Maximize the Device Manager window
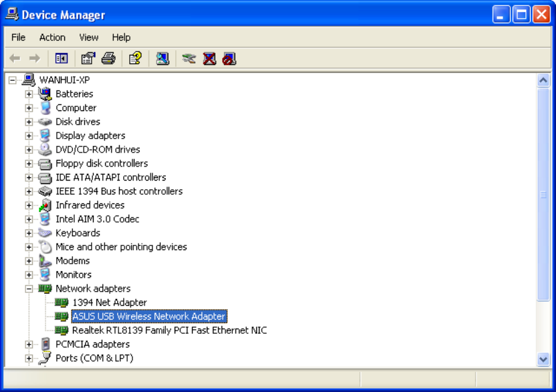Screen dimensions: 556x392 pyautogui.click(x=521, y=15)
